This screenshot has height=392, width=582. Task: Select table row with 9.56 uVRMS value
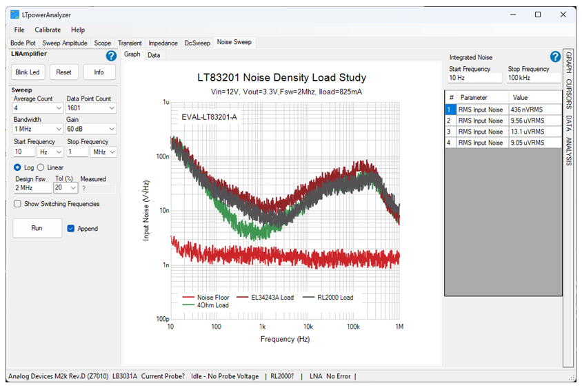tap(503, 121)
